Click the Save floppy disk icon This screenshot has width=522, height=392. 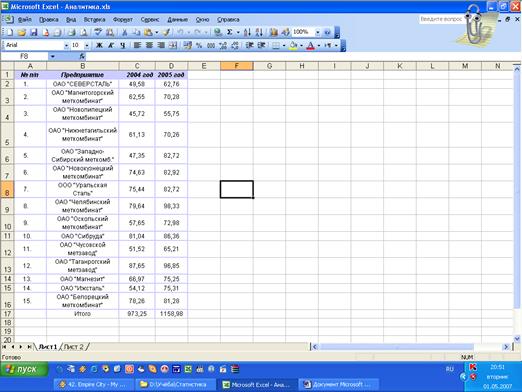tap(33, 32)
